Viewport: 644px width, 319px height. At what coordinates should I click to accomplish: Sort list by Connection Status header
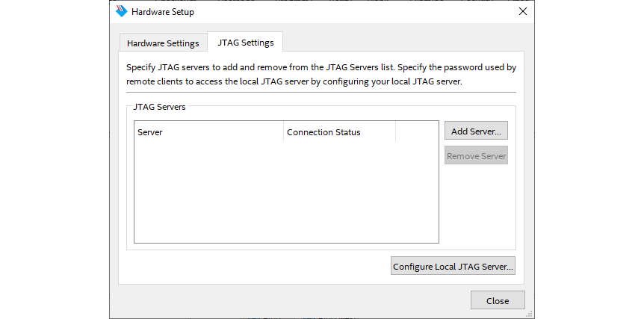(x=339, y=132)
